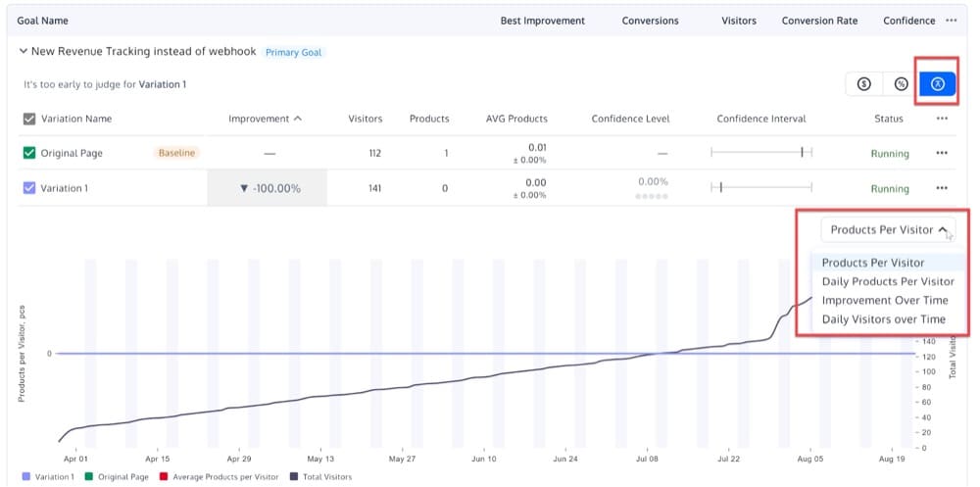Switch to percentage view icon
Viewport: 980px width, 487px height.
tap(900, 84)
